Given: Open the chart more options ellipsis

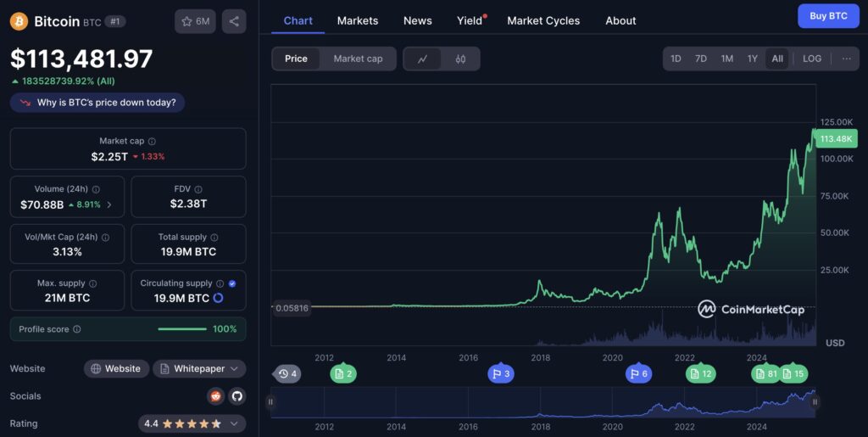Looking at the screenshot, I should pos(847,59).
